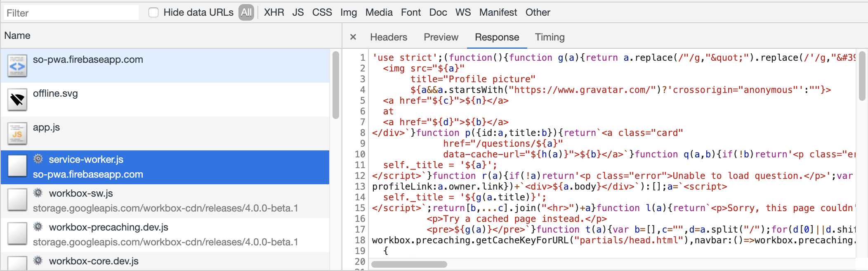The height and width of the screenshot is (271, 868).
Task: Click the request list vertical scrollbar
Action: click(x=335, y=85)
